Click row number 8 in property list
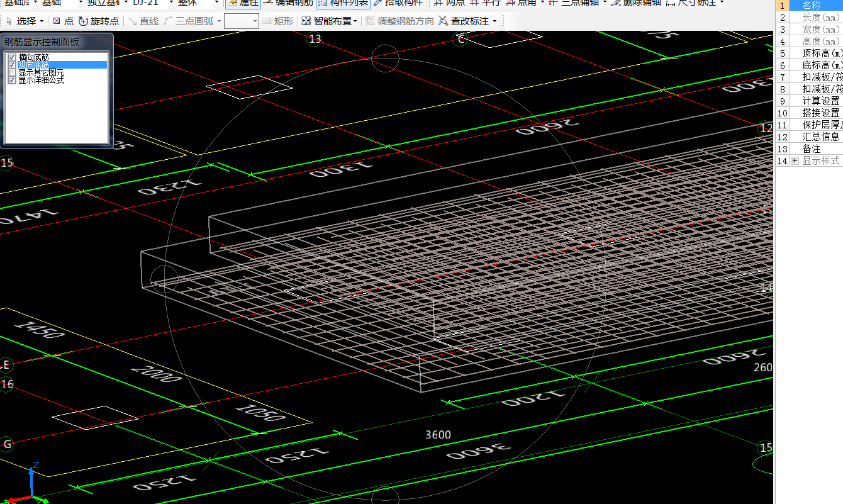The width and height of the screenshot is (843, 504). click(783, 89)
